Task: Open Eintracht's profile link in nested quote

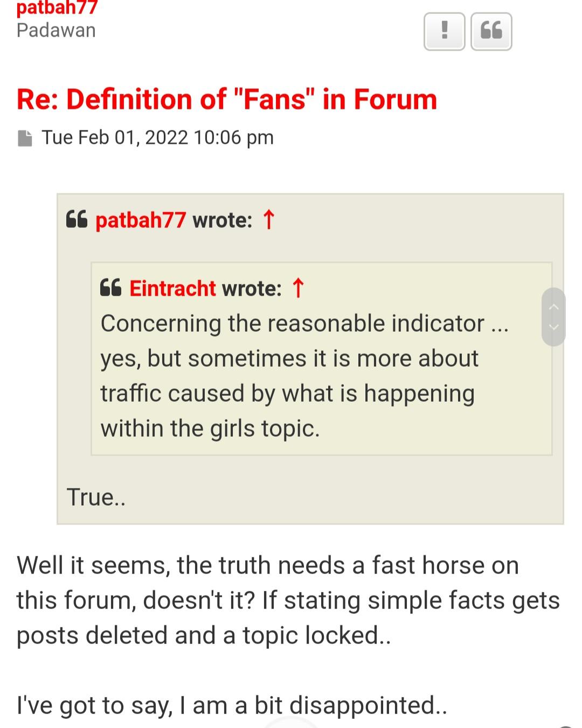Action: [x=172, y=289]
